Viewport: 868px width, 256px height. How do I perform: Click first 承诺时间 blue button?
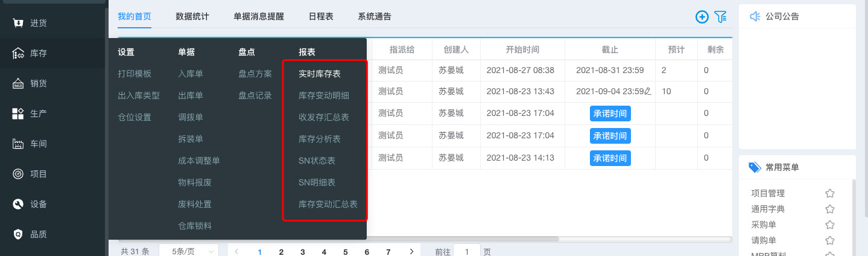point(610,114)
